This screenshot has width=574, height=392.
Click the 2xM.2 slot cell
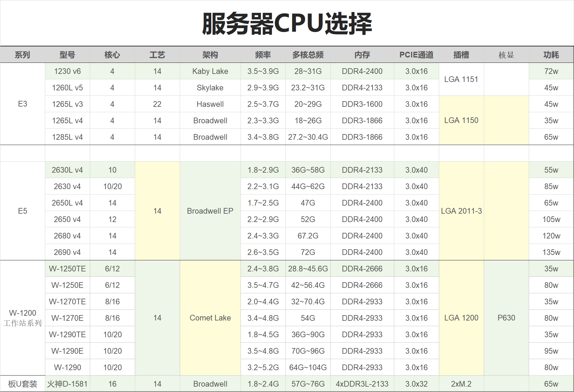coord(461,384)
